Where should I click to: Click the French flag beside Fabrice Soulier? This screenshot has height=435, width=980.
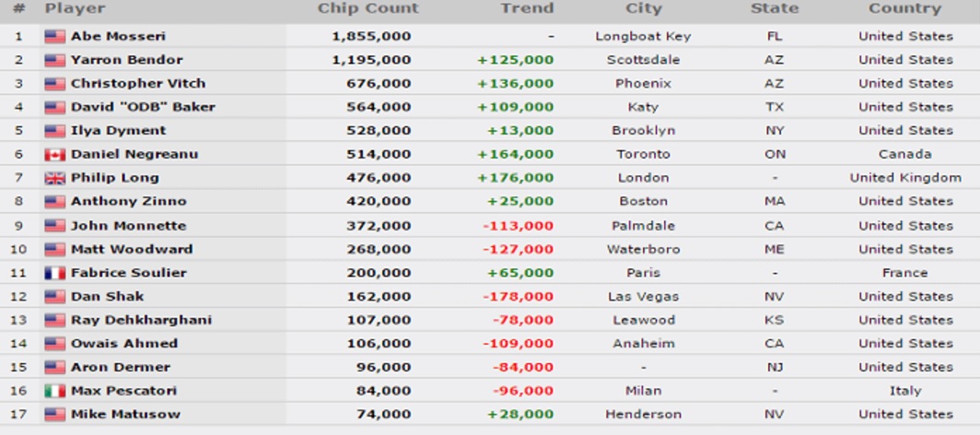(55, 273)
